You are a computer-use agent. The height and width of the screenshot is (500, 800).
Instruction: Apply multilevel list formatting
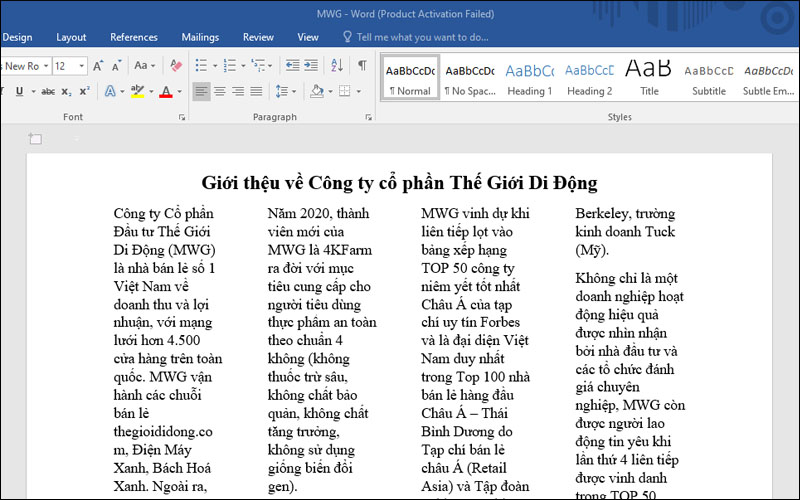pos(259,65)
